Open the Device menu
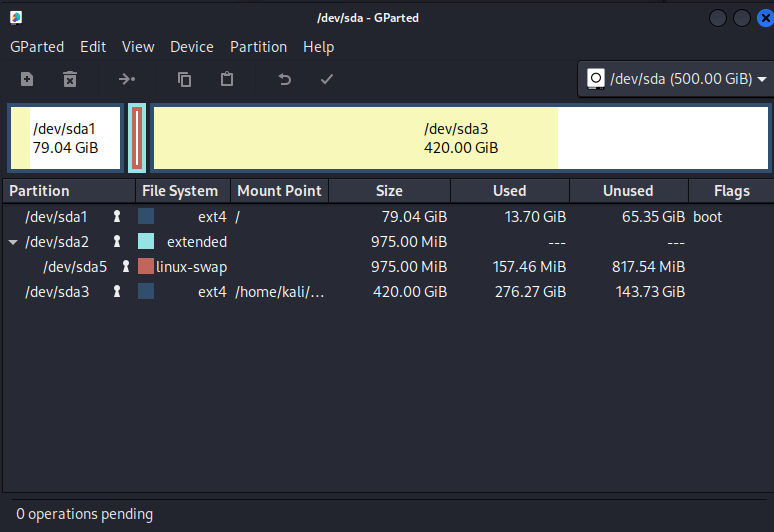This screenshot has width=774, height=532. click(191, 47)
